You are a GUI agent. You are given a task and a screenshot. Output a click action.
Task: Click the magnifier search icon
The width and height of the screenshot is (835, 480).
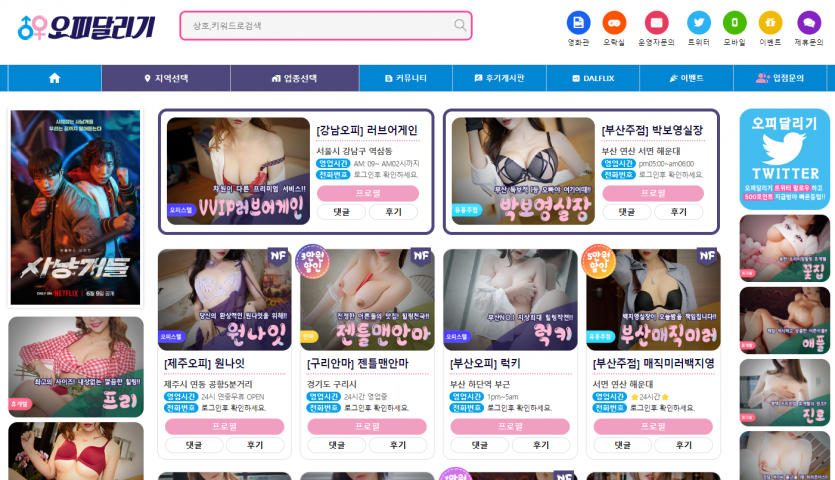pos(460,25)
